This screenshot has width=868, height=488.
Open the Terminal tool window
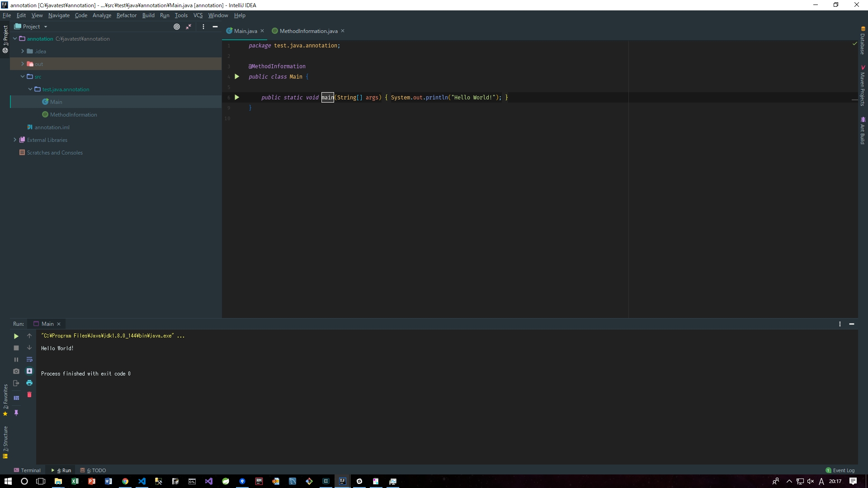coord(27,470)
